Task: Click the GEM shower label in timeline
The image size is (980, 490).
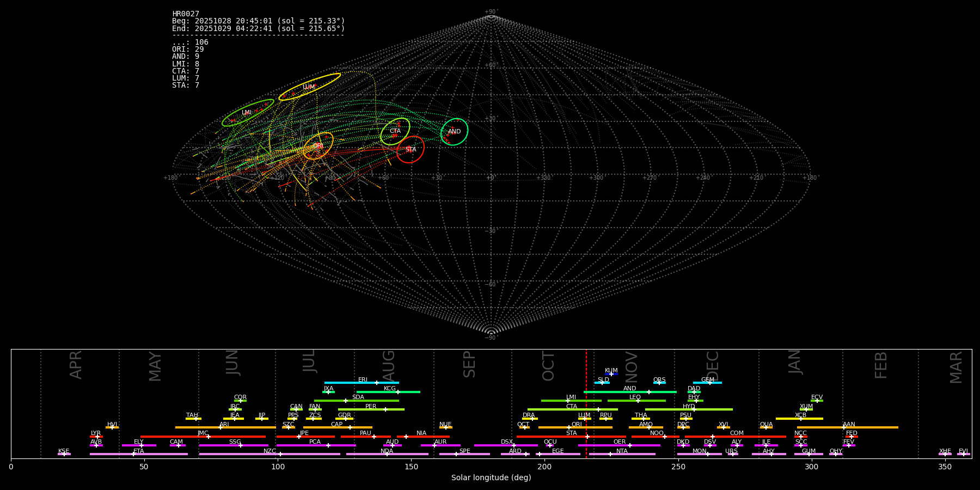Action: point(708,380)
